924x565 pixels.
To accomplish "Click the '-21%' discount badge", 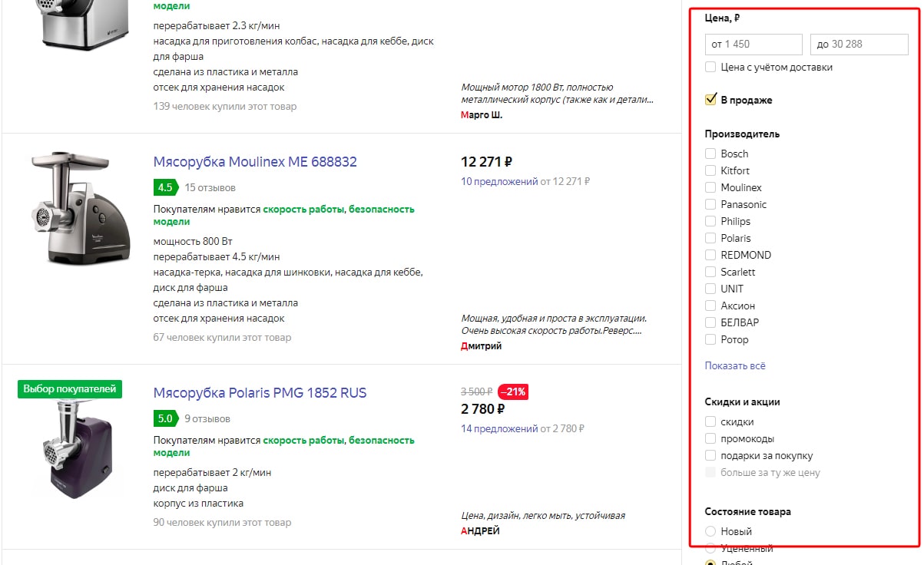I will (513, 392).
